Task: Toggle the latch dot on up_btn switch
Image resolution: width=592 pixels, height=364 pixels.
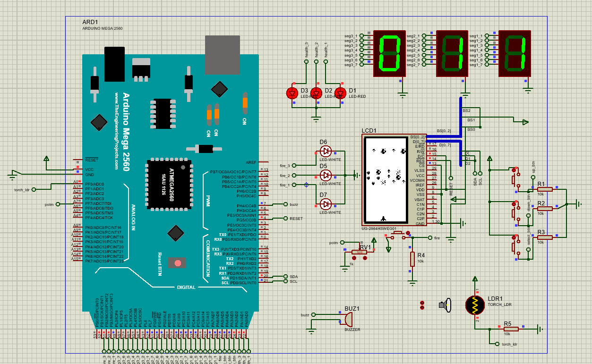Action: coord(513,170)
